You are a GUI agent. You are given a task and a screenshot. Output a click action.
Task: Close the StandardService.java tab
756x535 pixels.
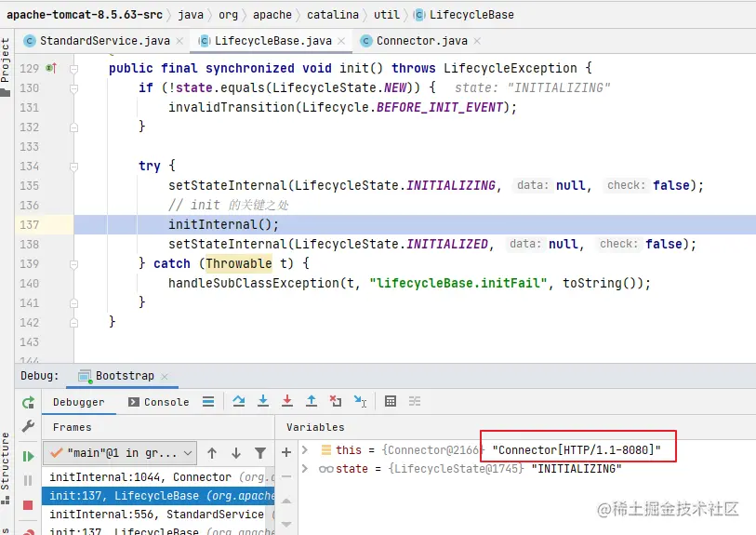(179, 41)
